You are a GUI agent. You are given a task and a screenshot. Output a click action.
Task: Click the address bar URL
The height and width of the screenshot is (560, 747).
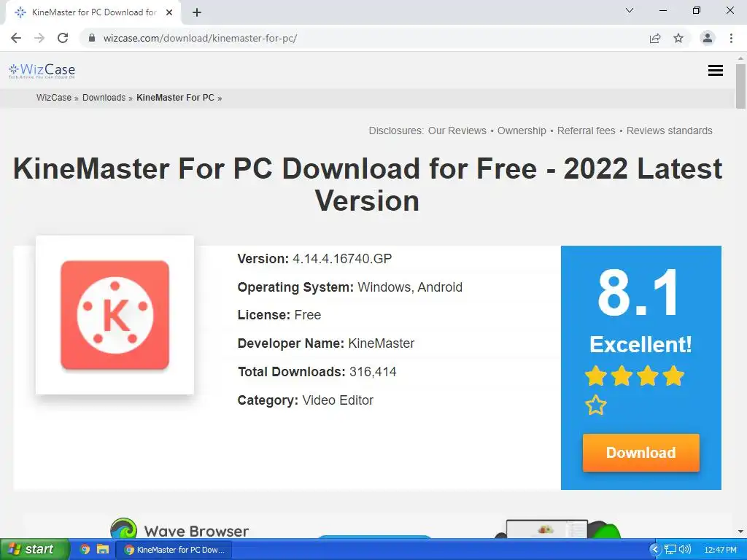tap(200, 38)
